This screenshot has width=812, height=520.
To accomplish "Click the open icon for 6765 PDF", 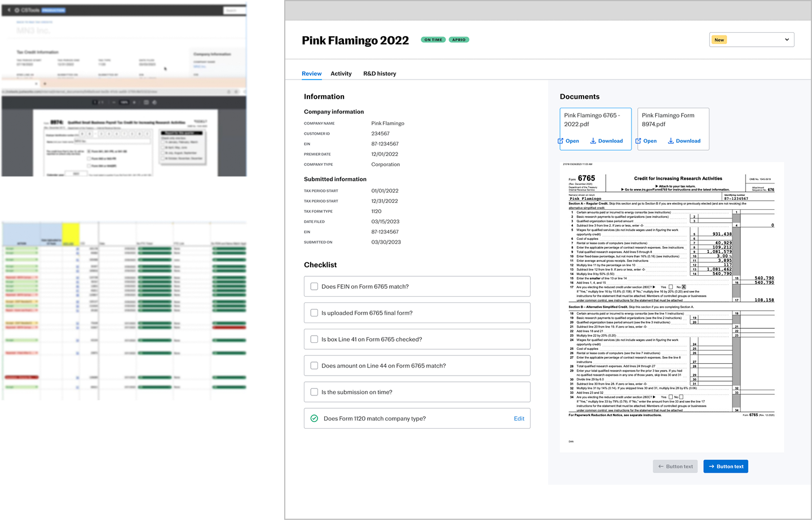I will click(x=561, y=141).
